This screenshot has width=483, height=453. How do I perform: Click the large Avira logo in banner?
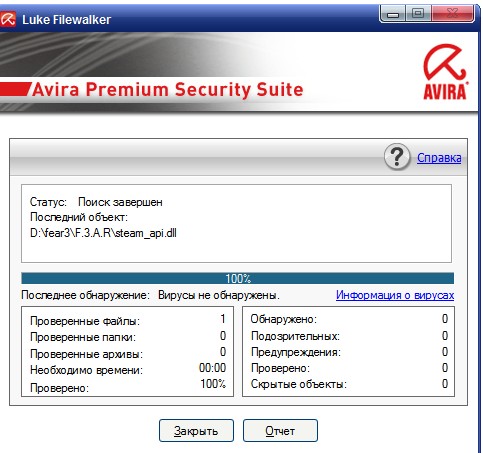click(445, 72)
